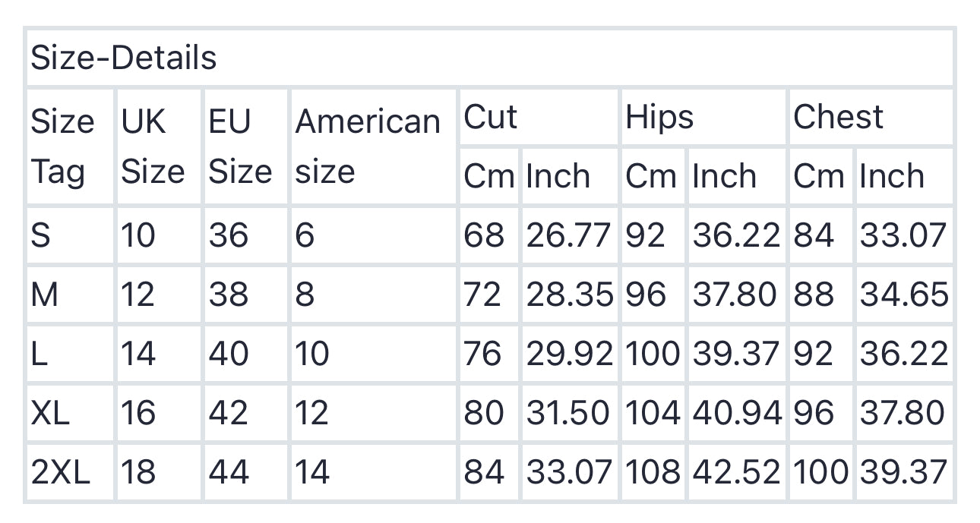
Task: Select the Size Tag column header
Action: tap(62, 147)
